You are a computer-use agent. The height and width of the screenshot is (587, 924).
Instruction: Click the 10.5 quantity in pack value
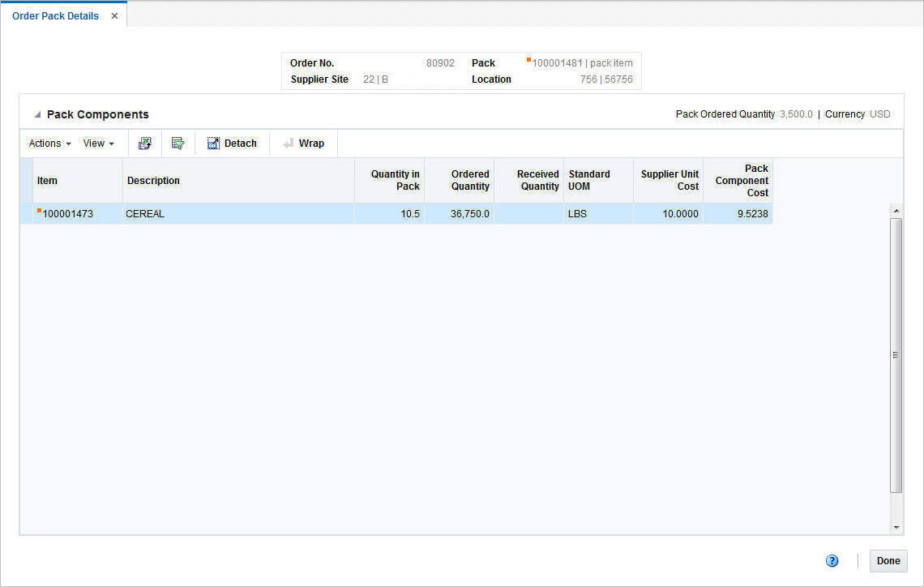(410, 214)
